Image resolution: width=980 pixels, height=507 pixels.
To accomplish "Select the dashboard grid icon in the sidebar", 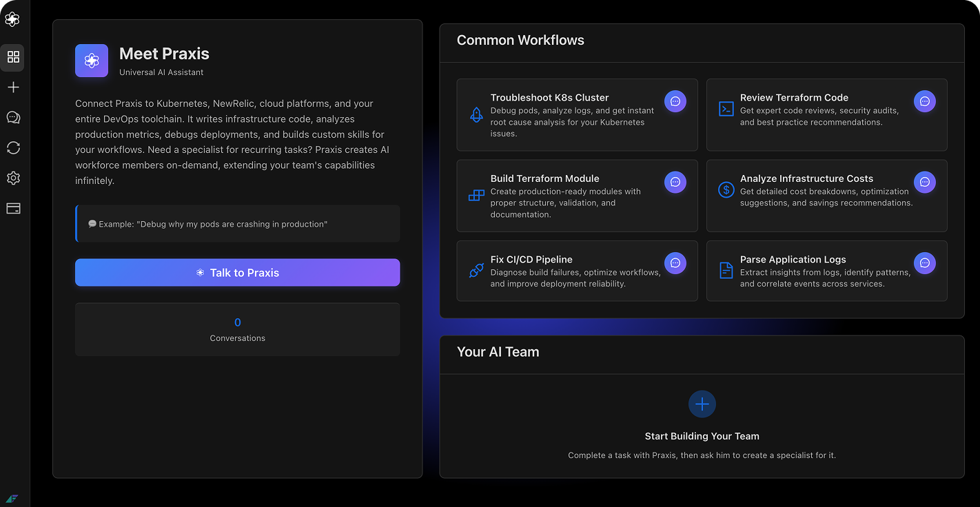I will [x=12, y=57].
